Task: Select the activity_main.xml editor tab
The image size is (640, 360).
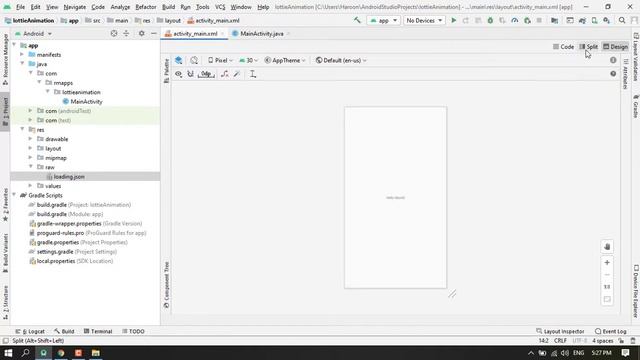Action: pyautogui.click(x=195, y=33)
